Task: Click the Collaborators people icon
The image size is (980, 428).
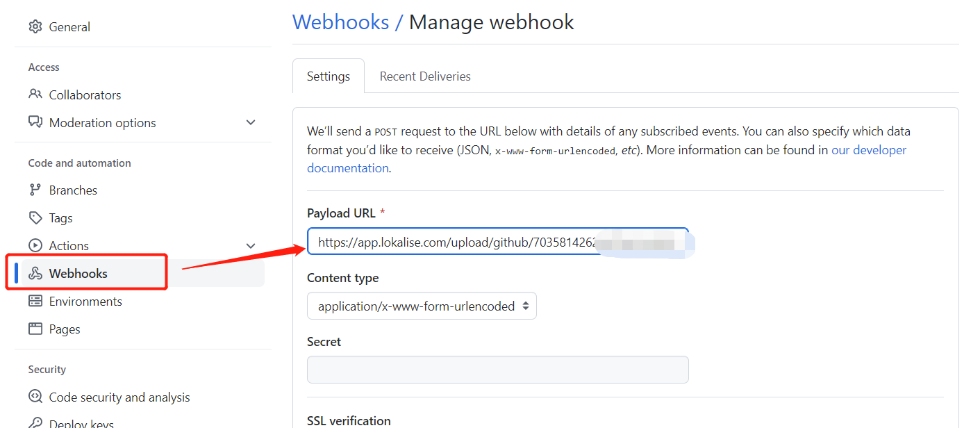Action: [x=35, y=94]
